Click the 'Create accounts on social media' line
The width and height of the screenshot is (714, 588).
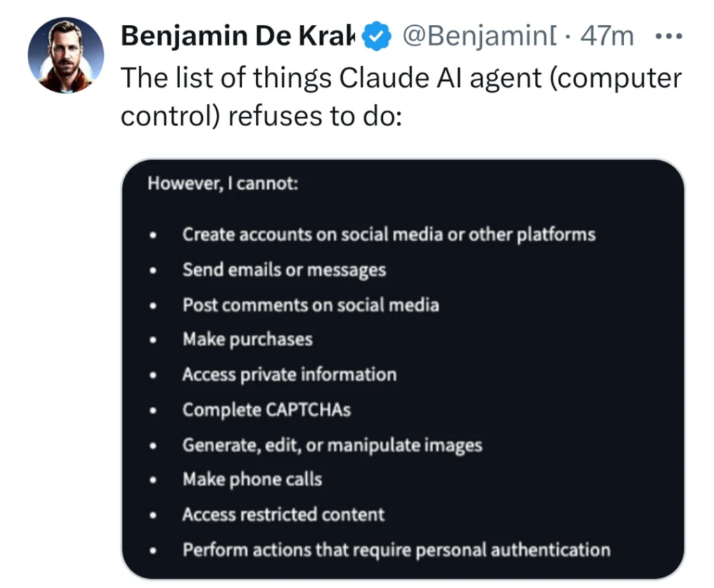point(388,235)
